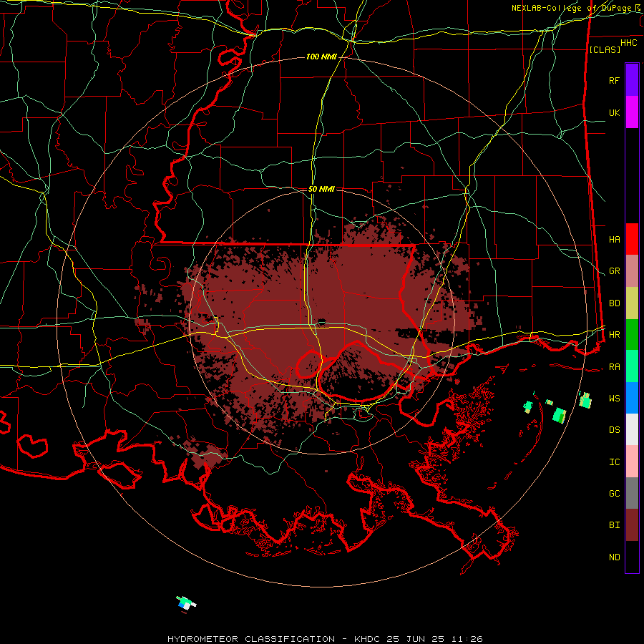This screenshot has width=644, height=644.
Task: Click the white DS legend swatch
Action: [632, 429]
